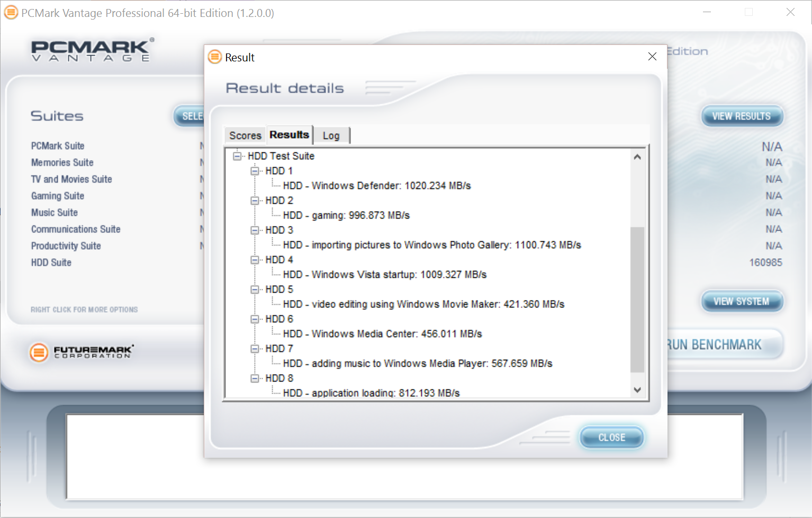Collapse the HDD 8 tree node
The width and height of the screenshot is (812, 518).
[x=255, y=378]
